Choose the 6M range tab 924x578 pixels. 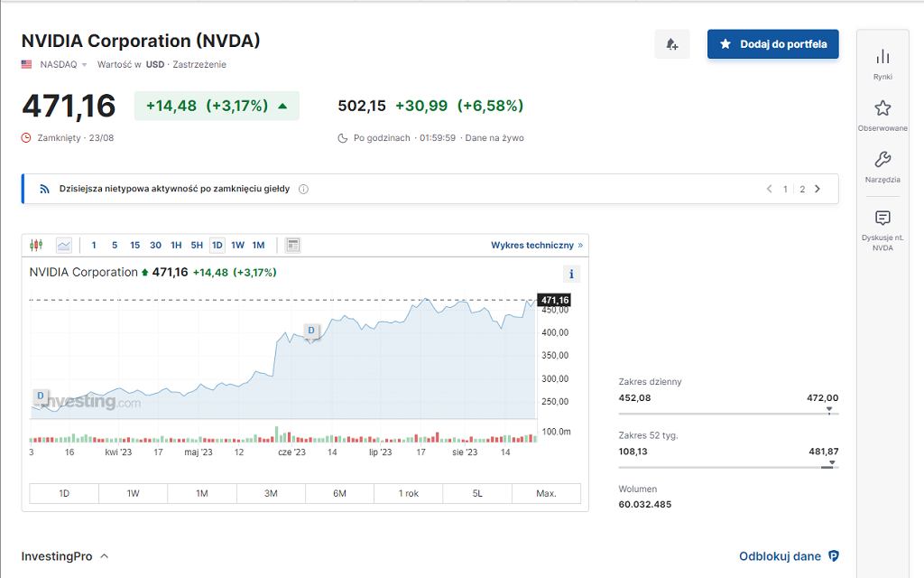point(339,493)
